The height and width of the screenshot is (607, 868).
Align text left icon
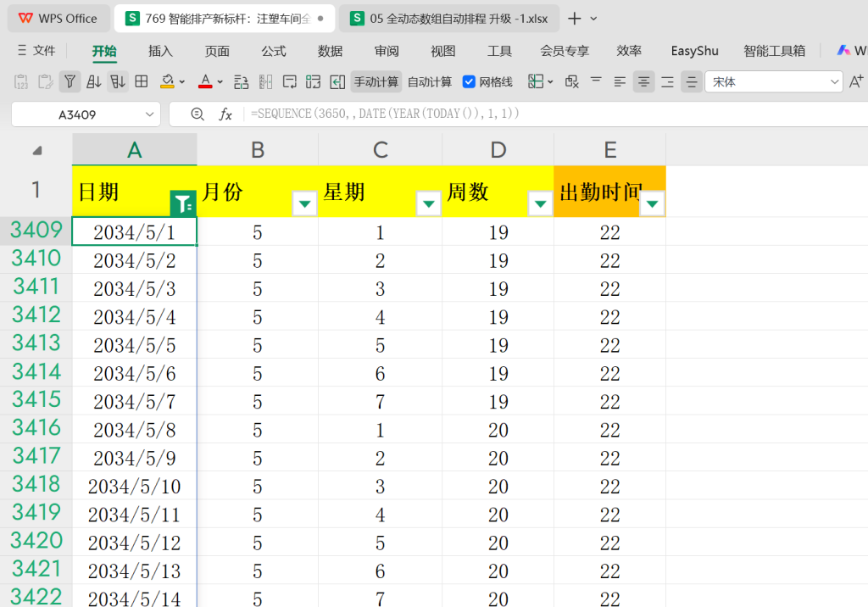pyautogui.click(x=620, y=82)
